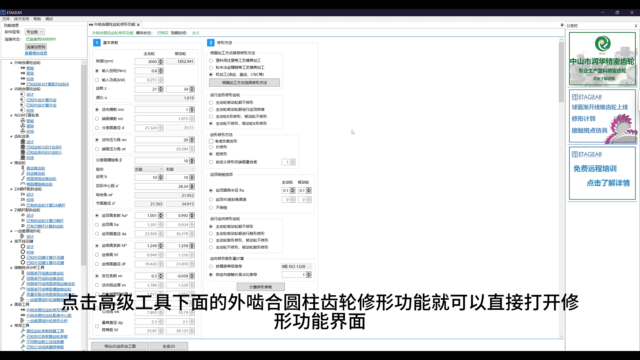Close the right-side announcement panel
Screen dimensions: 640x360
(636, 25)
